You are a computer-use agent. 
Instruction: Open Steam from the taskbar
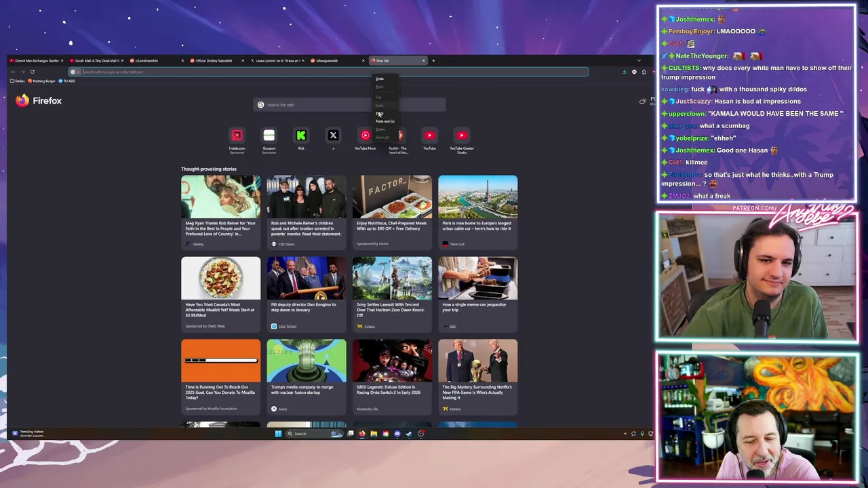pyautogui.click(x=408, y=434)
